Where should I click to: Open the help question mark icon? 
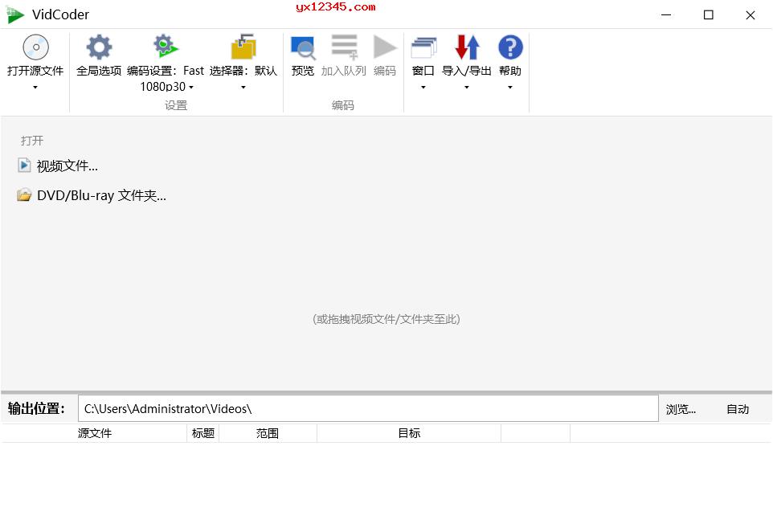(510, 47)
